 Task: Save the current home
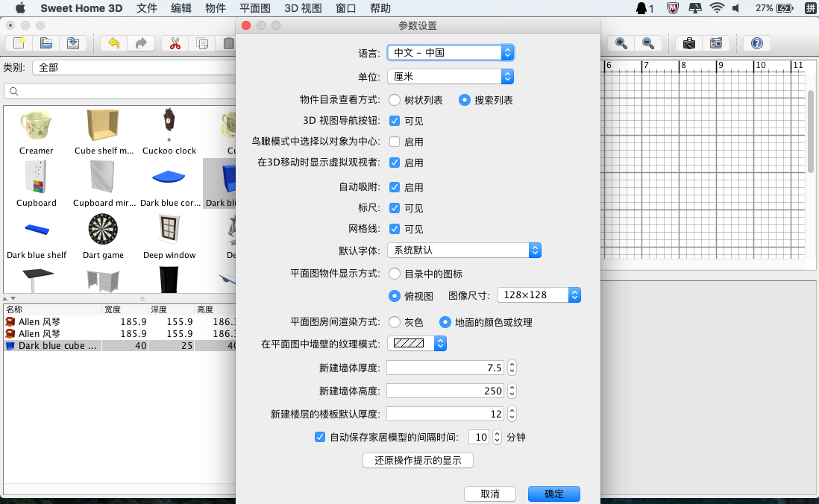pyautogui.click(x=72, y=43)
